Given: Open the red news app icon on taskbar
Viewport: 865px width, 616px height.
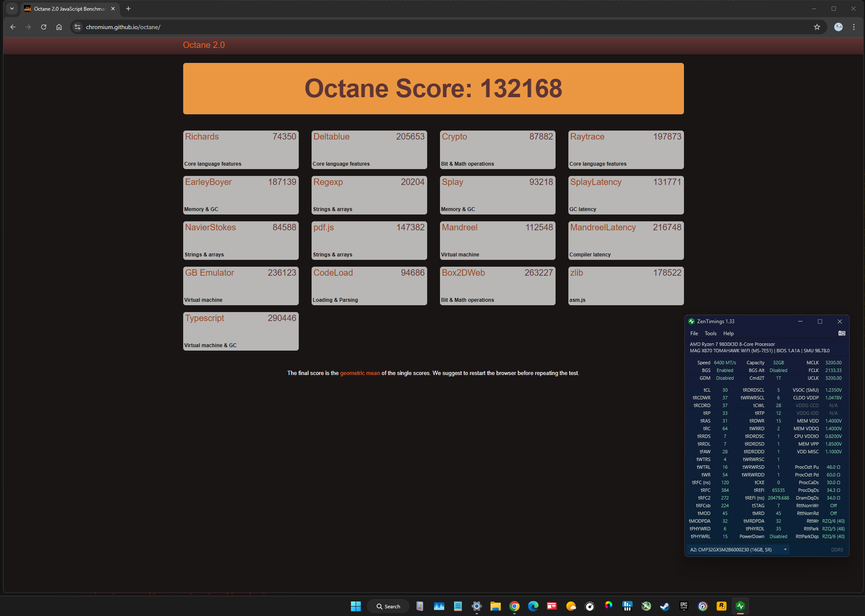Looking at the screenshot, I should pyautogui.click(x=552, y=606).
